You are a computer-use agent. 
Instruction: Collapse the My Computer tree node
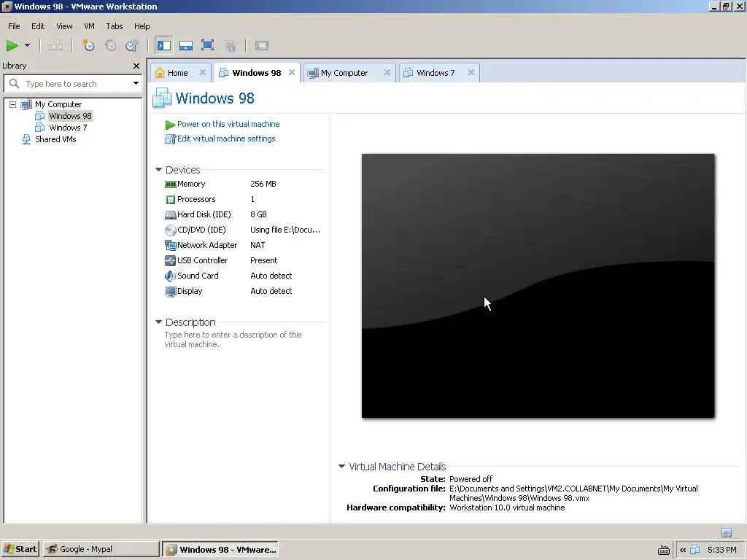[13, 104]
